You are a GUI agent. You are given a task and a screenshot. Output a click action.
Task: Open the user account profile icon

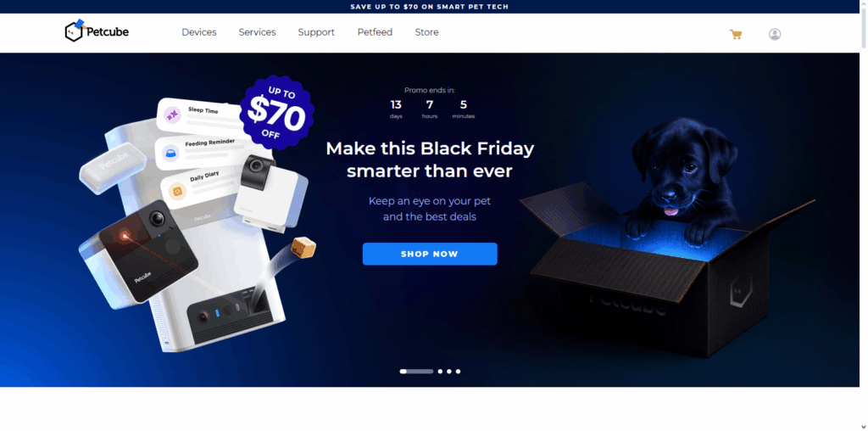pos(775,34)
